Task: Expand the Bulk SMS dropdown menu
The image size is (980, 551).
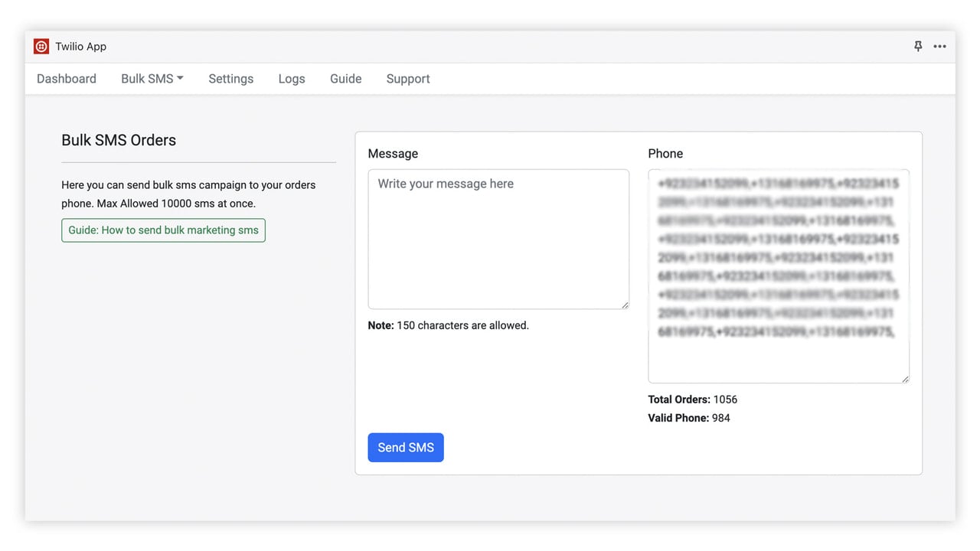Action: click(152, 79)
